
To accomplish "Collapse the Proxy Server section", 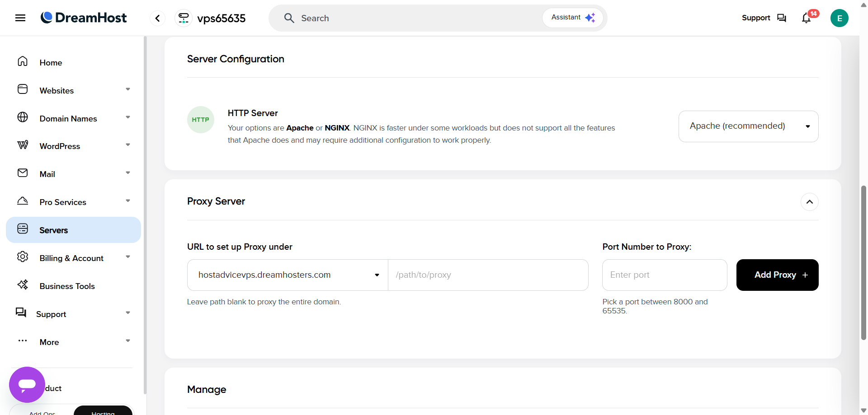I will 810,202.
